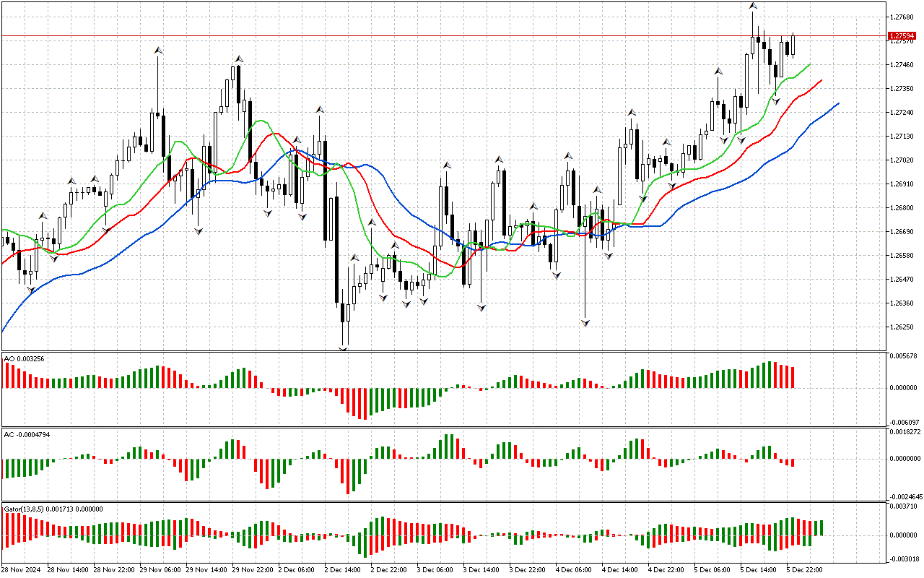Click the Gator(13,8,5) indicator label
Image resolution: width=924 pixels, height=578 pixels.
[x=53, y=509]
